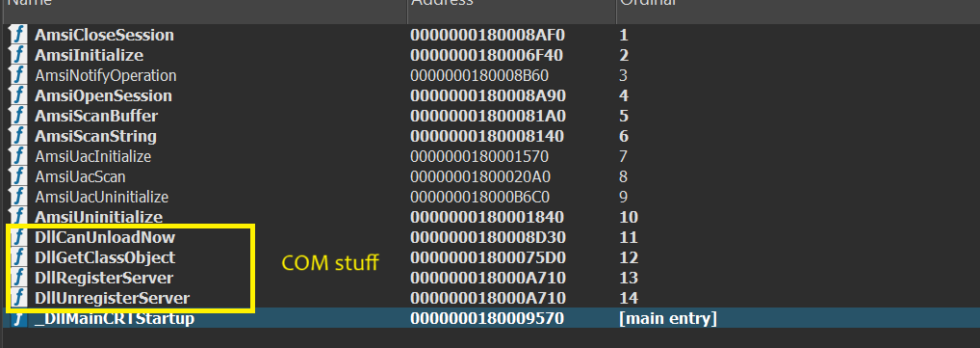Screen dimensions: 980x348
Task: Click address 00000001800081A0
Action: [x=488, y=116]
